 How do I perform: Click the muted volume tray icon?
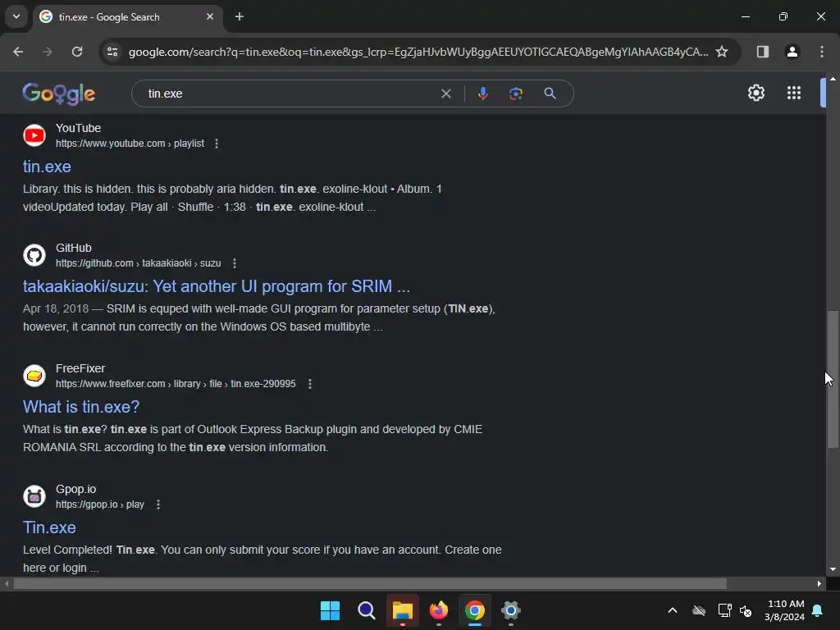pyautogui.click(x=745, y=610)
